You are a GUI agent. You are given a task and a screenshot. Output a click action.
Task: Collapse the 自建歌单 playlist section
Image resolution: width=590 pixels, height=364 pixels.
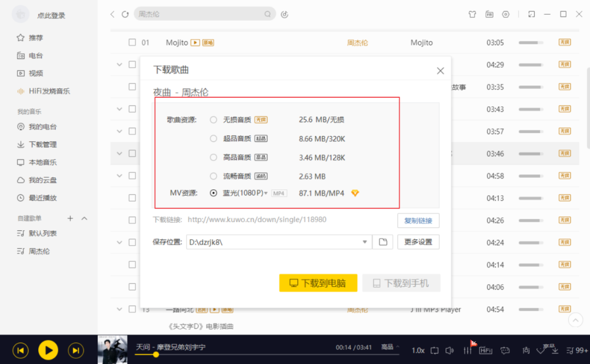click(x=84, y=218)
